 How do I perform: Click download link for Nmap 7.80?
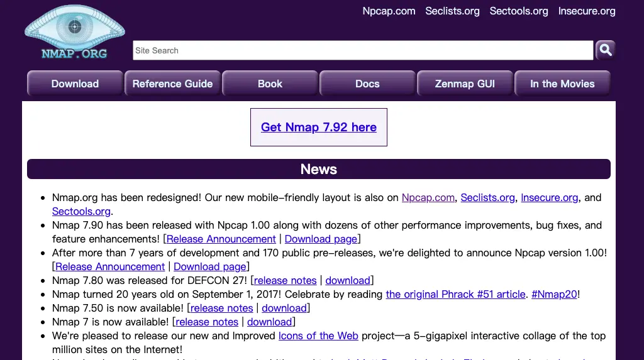(348, 280)
